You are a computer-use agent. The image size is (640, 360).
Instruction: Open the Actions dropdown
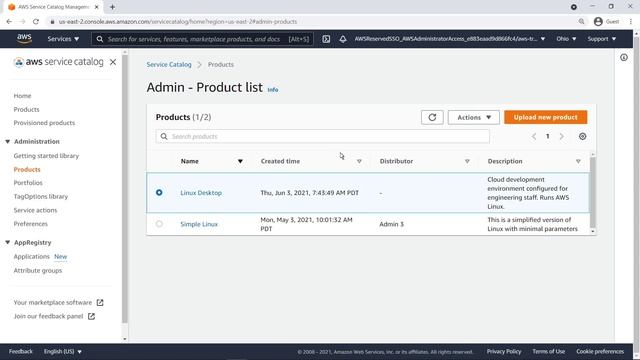(x=473, y=118)
